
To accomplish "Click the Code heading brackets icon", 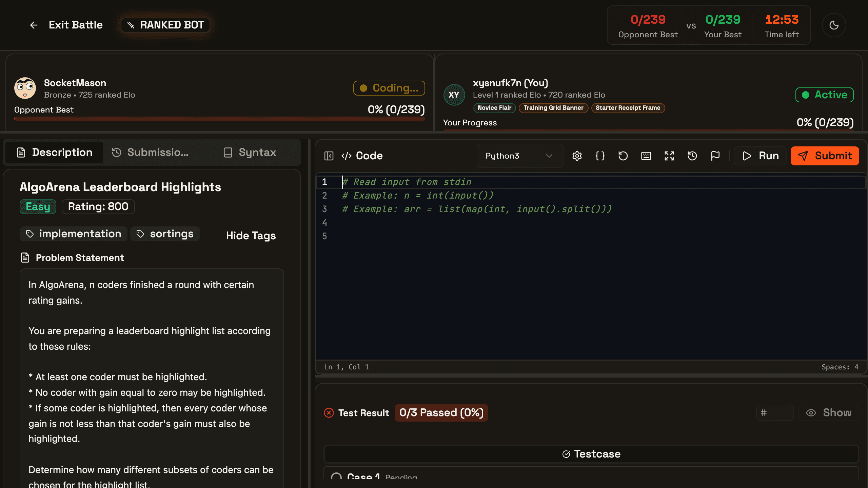I will pyautogui.click(x=346, y=156).
